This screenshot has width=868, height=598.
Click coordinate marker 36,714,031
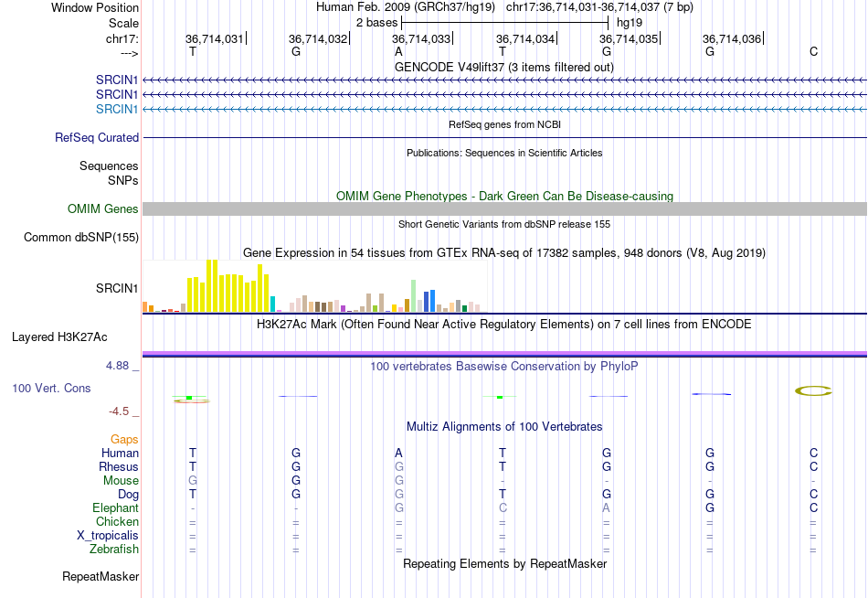214,38
